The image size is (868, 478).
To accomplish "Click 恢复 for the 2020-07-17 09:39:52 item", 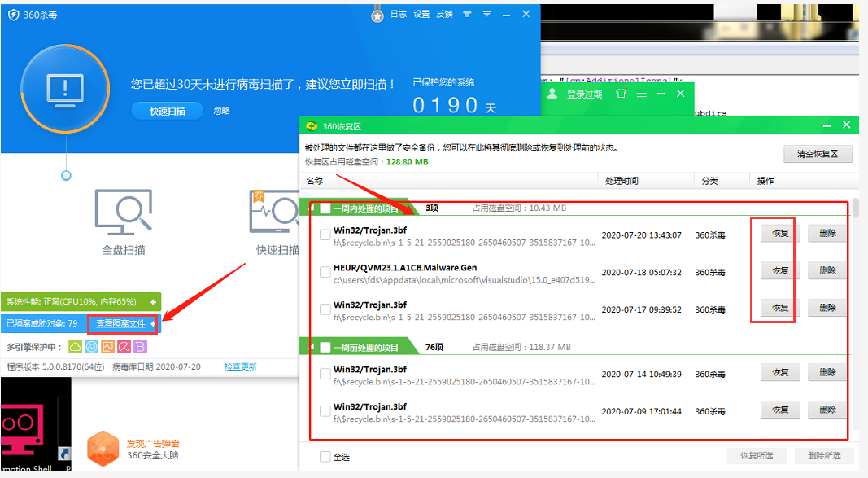I will coord(780,308).
